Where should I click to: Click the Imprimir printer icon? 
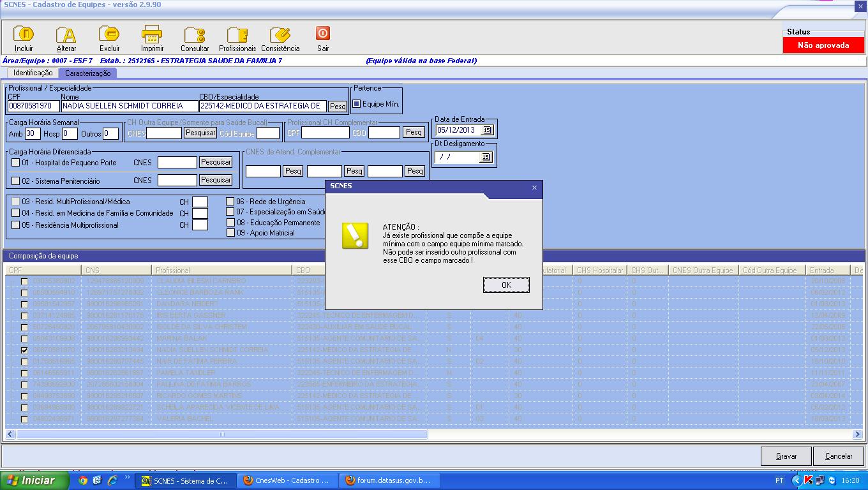152,34
